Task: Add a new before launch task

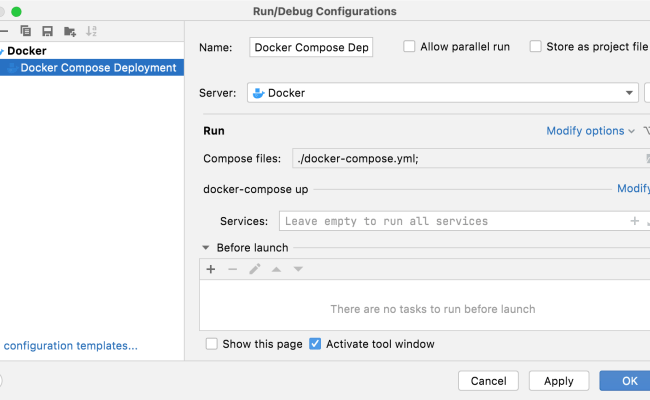Action: (x=211, y=269)
